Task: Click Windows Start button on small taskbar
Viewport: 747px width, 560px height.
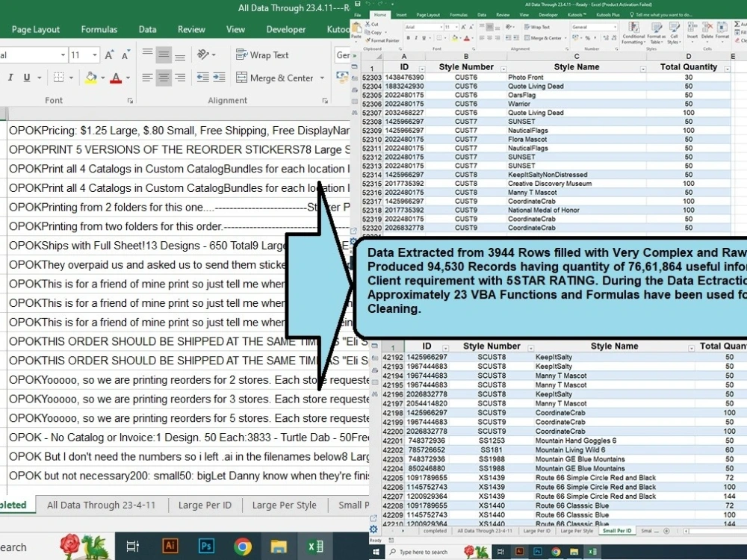Action: pos(376,552)
